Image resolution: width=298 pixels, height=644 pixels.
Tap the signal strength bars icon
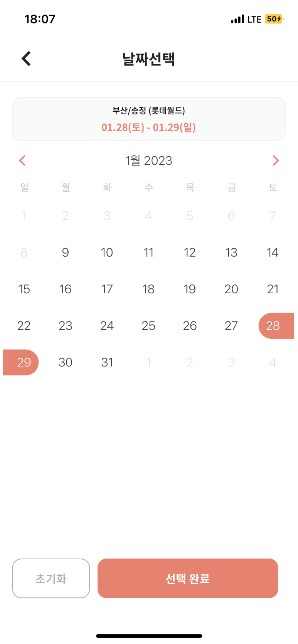click(237, 19)
